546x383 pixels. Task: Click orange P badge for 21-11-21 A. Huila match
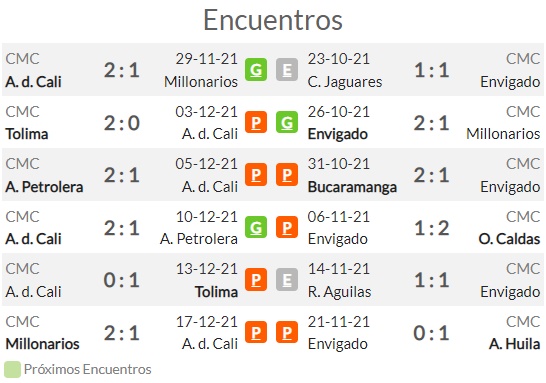tap(287, 332)
